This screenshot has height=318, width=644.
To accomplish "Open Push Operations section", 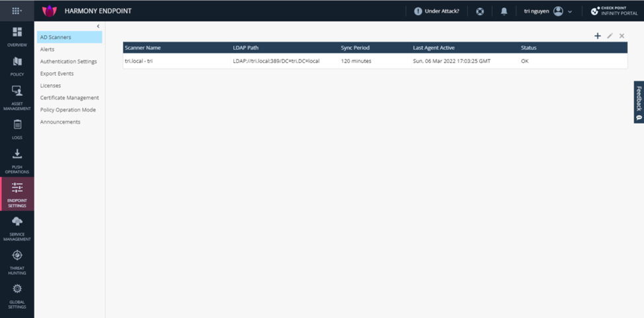I will pyautogui.click(x=17, y=161).
